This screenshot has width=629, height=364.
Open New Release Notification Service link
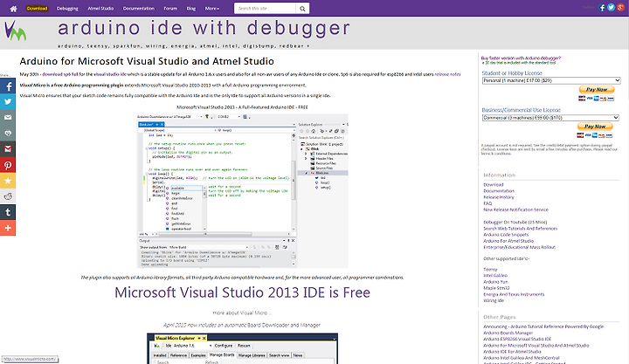(515, 209)
